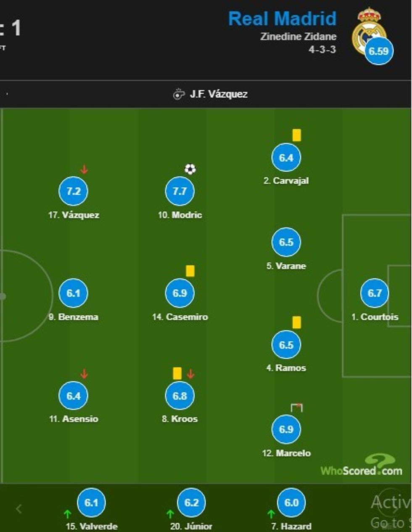Select substitute Hazard's 6.0 rating
This screenshot has height=532, width=412.
tap(291, 503)
